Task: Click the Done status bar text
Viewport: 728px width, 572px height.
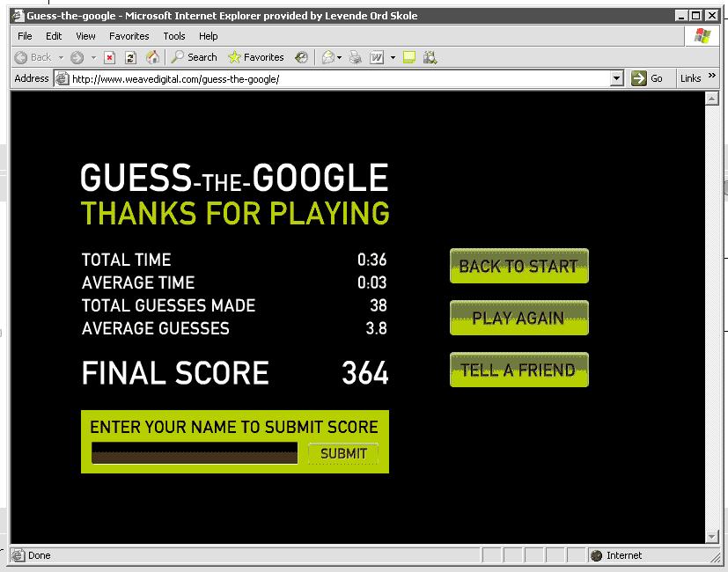Action: 39,555
